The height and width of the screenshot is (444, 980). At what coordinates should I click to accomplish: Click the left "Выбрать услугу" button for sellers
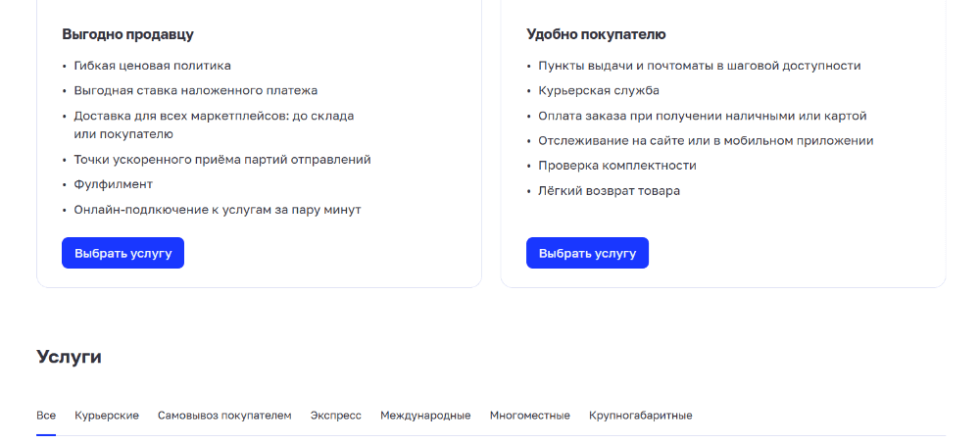[122, 253]
